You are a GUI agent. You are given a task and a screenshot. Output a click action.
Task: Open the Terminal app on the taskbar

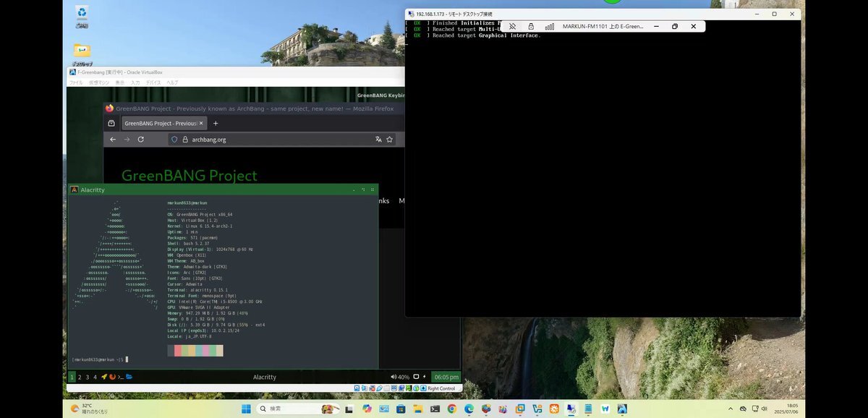(x=435, y=409)
